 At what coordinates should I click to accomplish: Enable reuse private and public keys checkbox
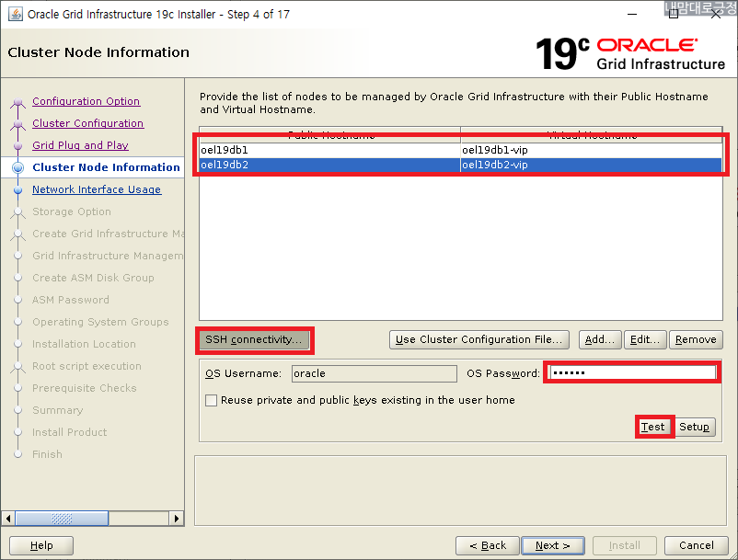pyautogui.click(x=212, y=400)
